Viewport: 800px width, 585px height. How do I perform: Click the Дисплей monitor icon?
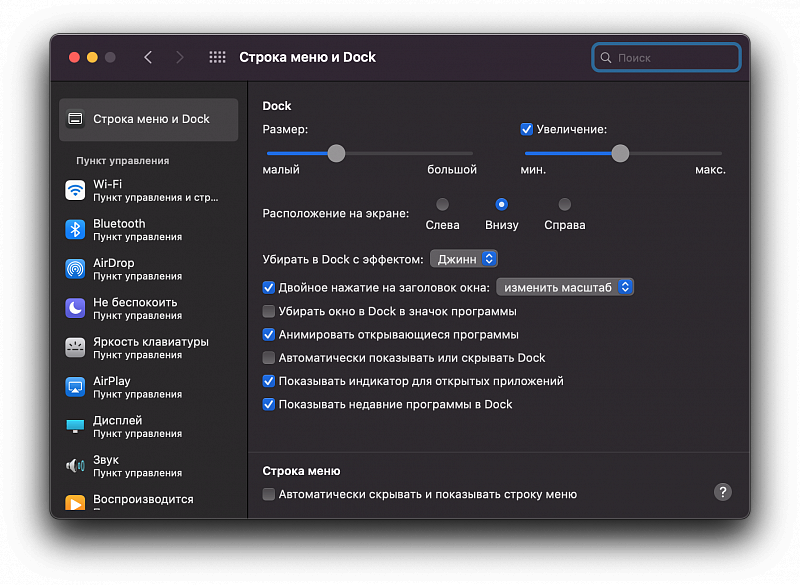75,426
